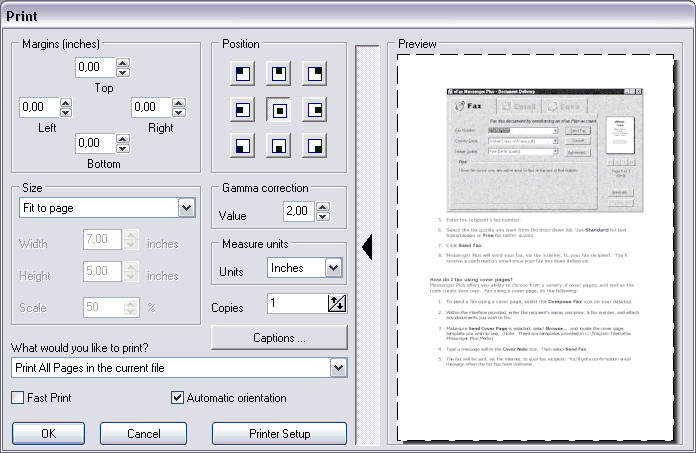Decrease the Bottom margin value

[x=123, y=148]
